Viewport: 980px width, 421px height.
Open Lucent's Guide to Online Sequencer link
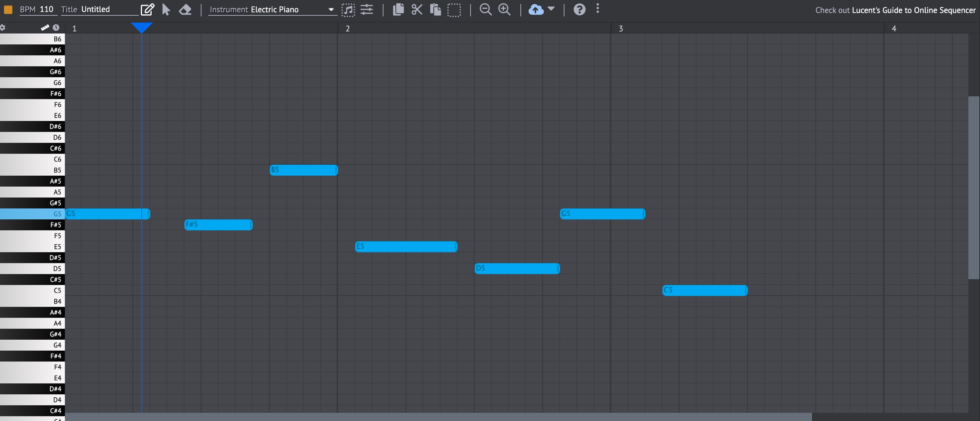(913, 10)
